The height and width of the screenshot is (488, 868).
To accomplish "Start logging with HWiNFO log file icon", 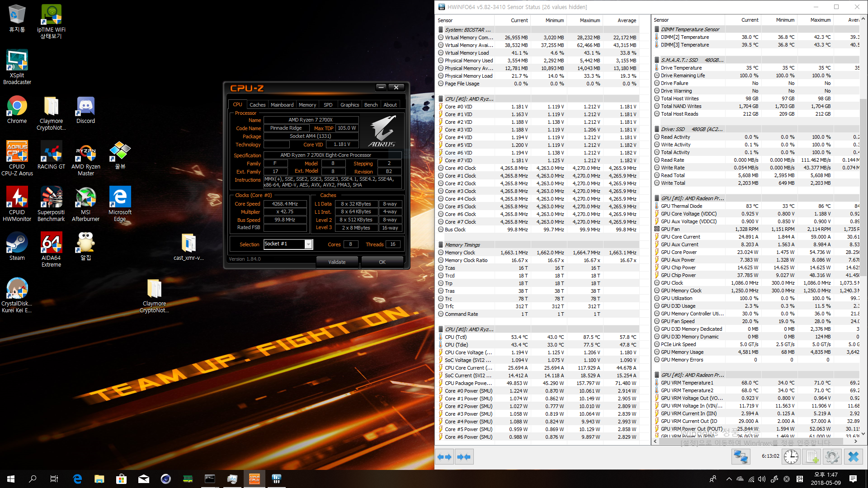I will click(811, 457).
